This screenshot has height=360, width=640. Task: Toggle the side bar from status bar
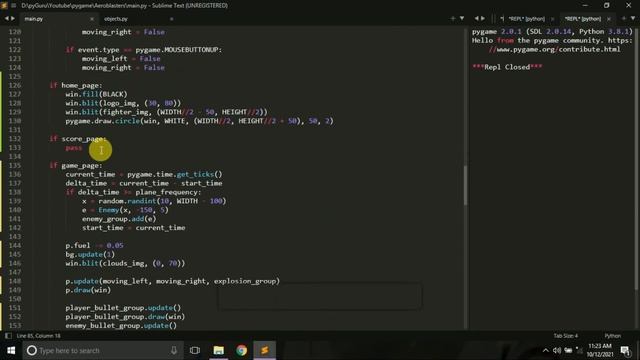(8, 336)
